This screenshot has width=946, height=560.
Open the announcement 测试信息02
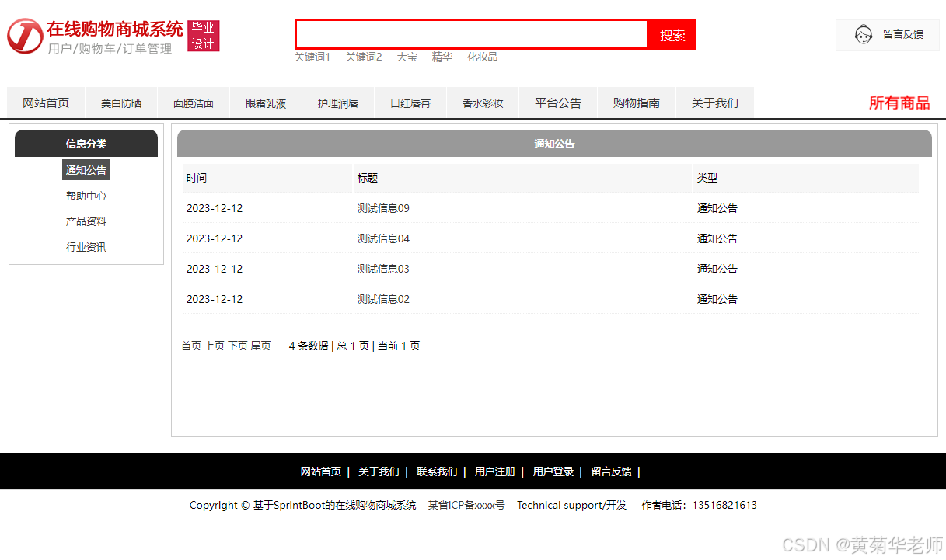383,299
